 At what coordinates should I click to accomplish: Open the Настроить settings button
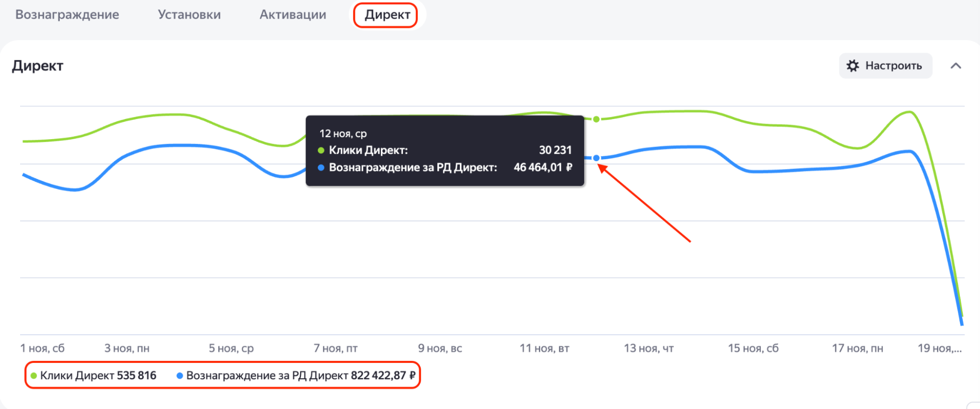[x=885, y=66]
